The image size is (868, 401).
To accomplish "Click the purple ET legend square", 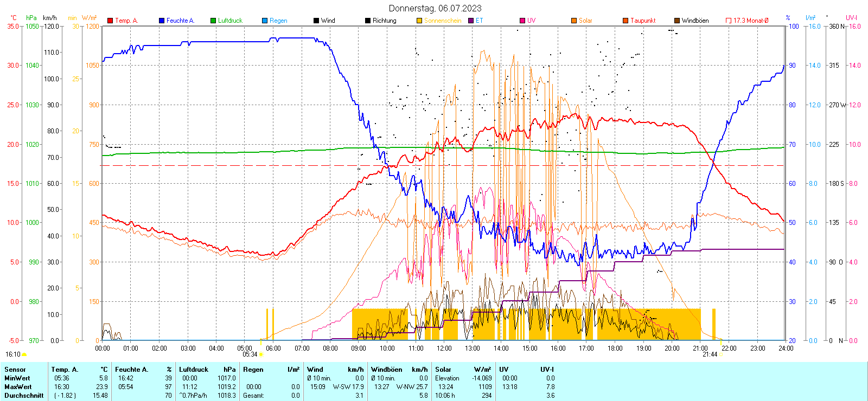I will coord(471,21).
